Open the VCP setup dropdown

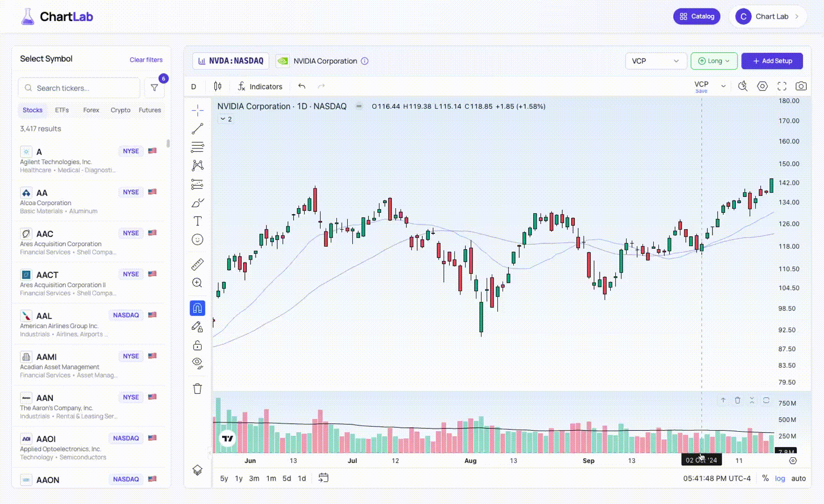tap(655, 61)
